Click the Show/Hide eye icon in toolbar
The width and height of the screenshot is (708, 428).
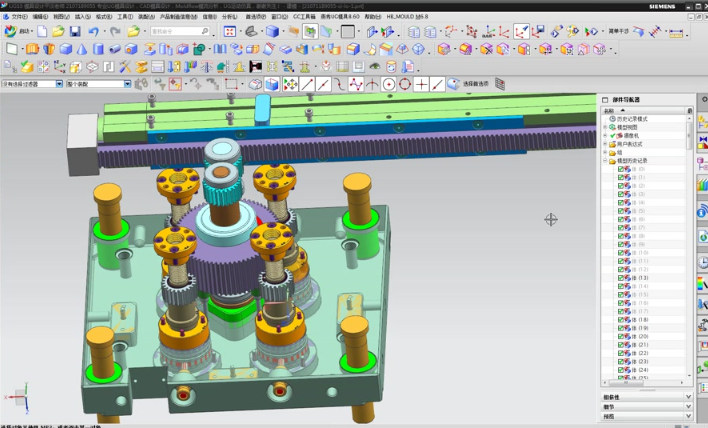pyautogui.click(x=375, y=67)
